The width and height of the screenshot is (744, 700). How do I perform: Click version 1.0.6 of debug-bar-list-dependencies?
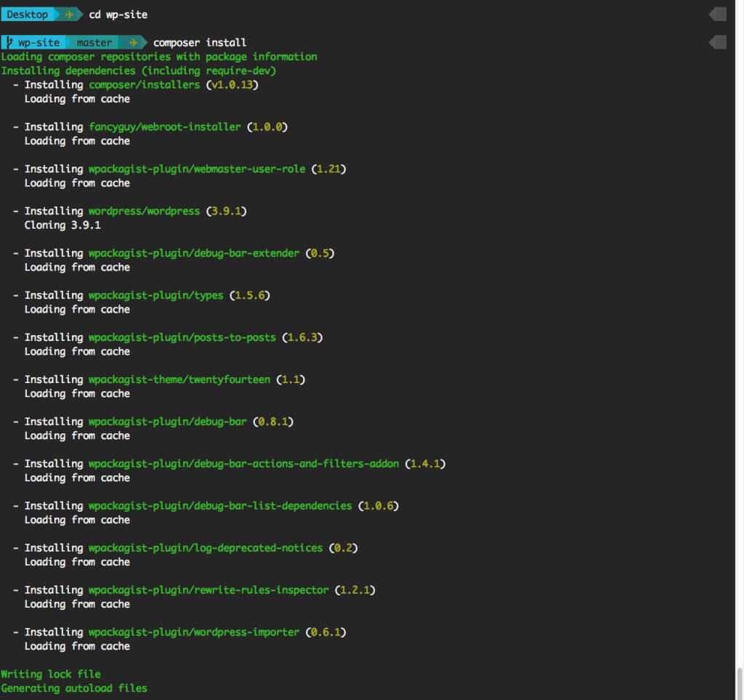pyautogui.click(x=379, y=507)
